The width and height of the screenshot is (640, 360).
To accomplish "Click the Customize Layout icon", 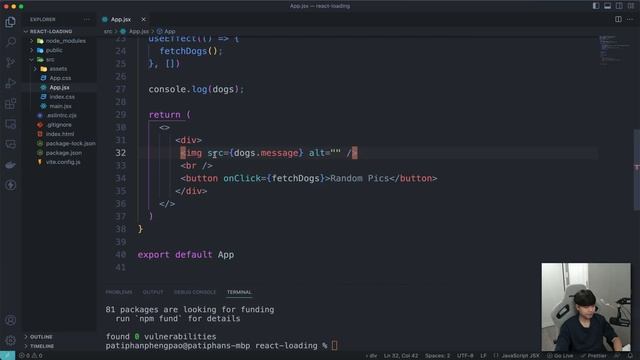I will (631, 6).
